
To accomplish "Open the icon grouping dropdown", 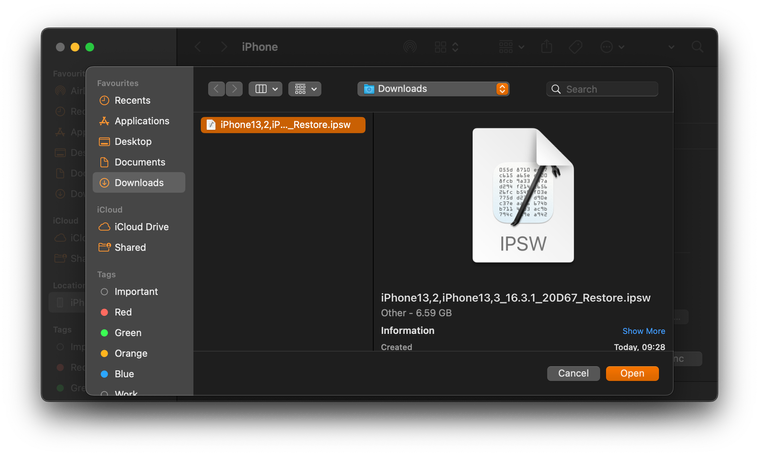I will 304,89.
